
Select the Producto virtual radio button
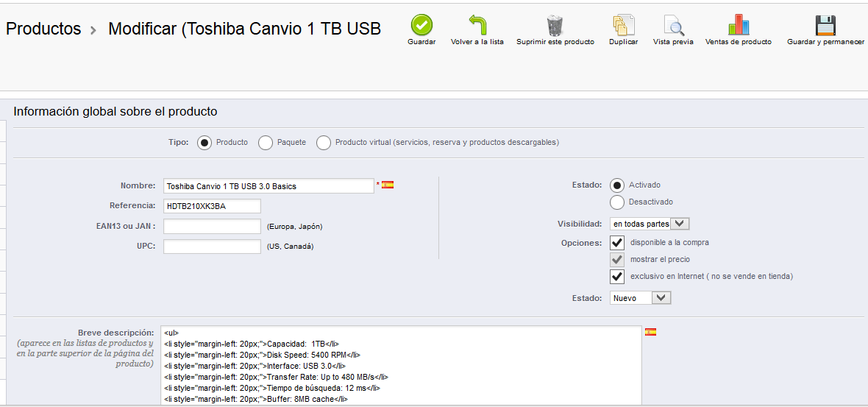[324, 143]
